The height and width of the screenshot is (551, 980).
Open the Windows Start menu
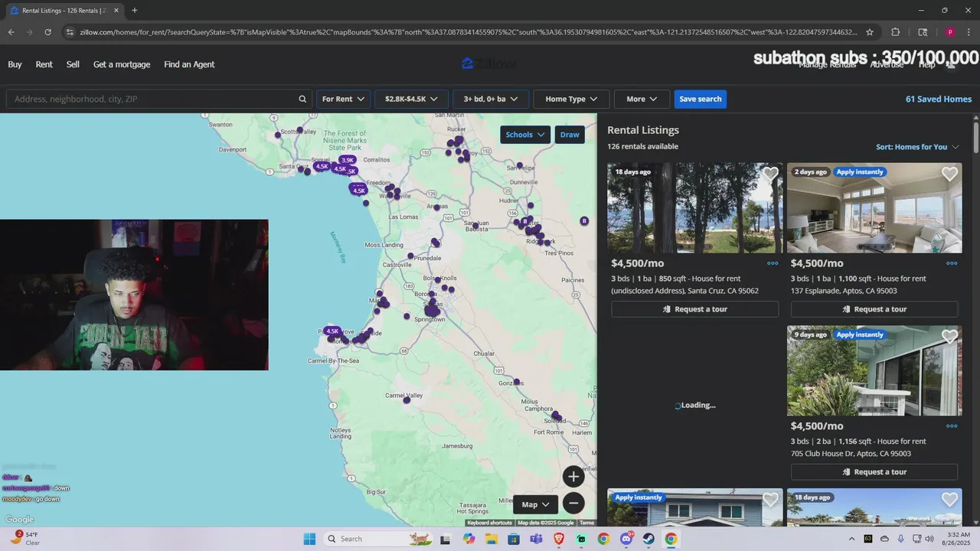(309, 539)
